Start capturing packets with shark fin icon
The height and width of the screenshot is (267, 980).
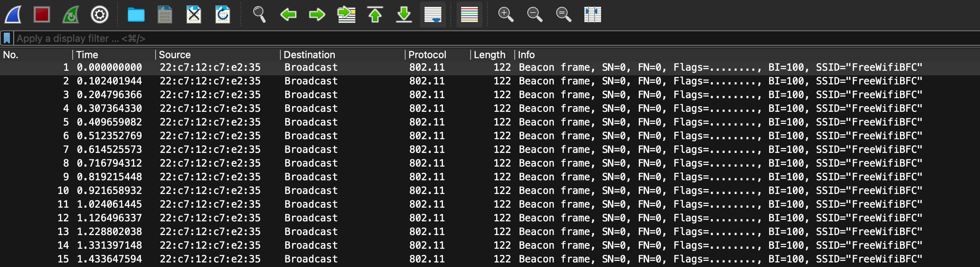click(13, 15)
